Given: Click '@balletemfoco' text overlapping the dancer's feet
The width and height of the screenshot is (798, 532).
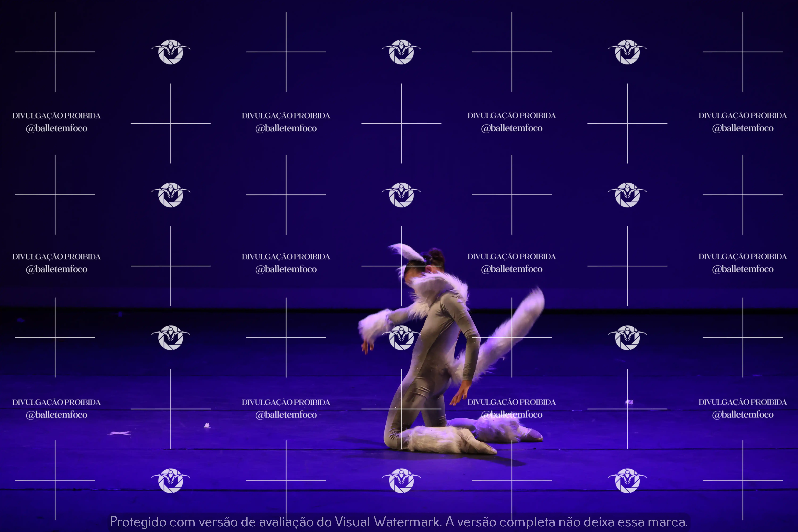Looking at the screenshot, I should (512, 415).
